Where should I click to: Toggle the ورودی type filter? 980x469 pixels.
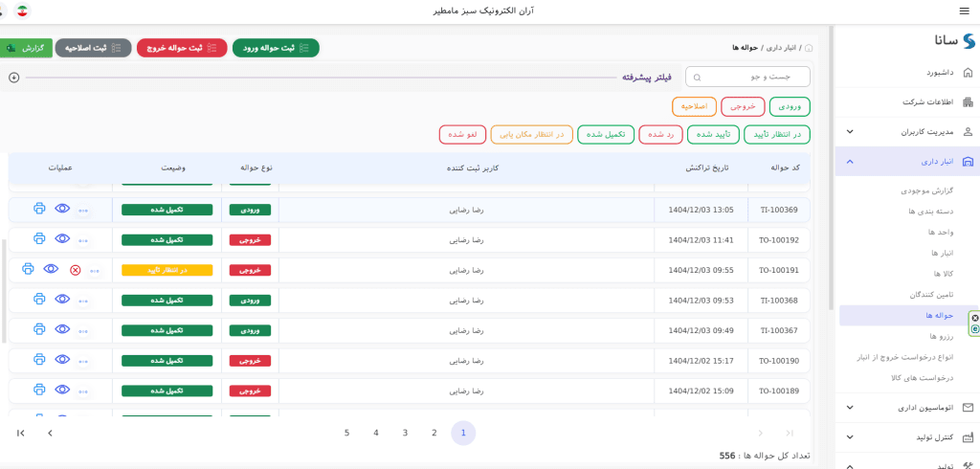790,107
